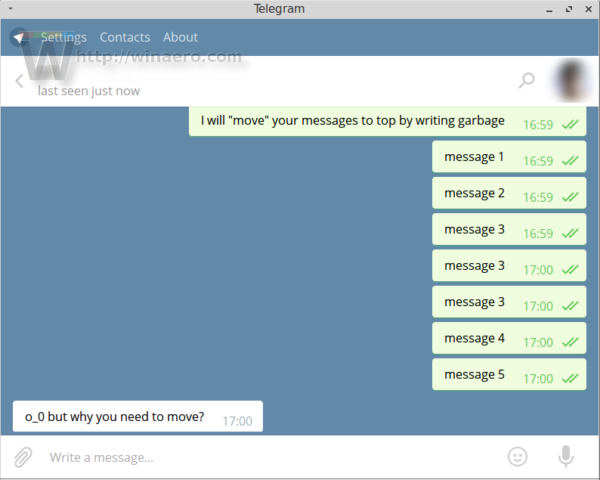Open the contact's profile photo
The height and width of the screenshot is (480, 600).
tap(572, 81)
